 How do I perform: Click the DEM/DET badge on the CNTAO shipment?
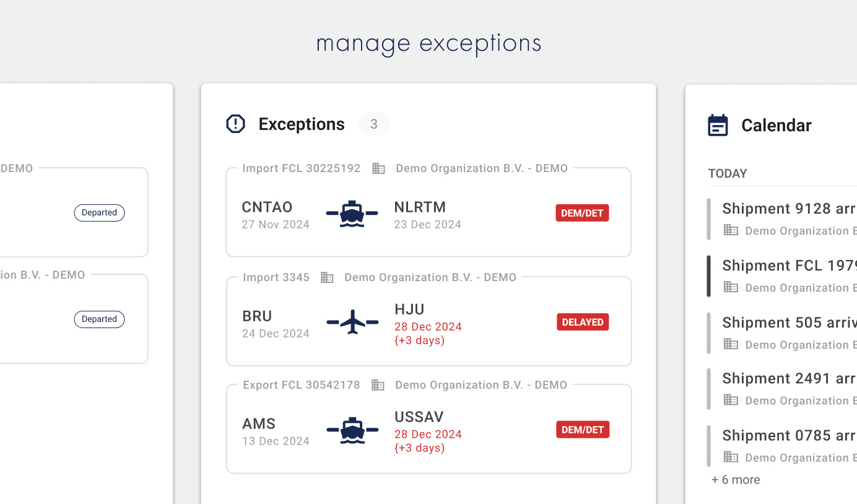(582, 212)
